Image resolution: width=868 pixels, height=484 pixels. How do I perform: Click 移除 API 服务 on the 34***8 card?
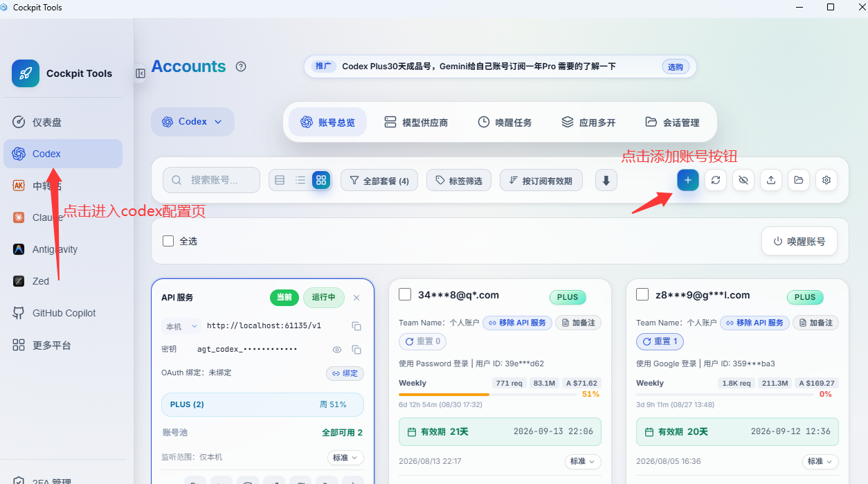point(518,323)
